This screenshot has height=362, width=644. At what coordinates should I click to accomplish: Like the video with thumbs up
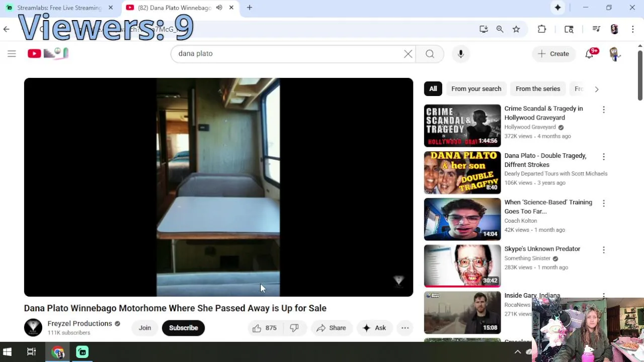pos(265,328)
